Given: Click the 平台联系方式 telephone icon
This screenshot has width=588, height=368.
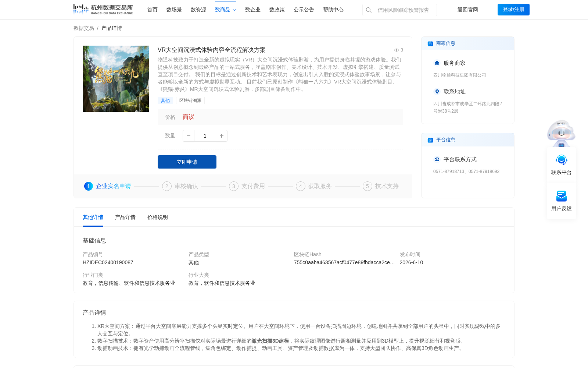Looking at the screenshot, I should click(437, 159).
